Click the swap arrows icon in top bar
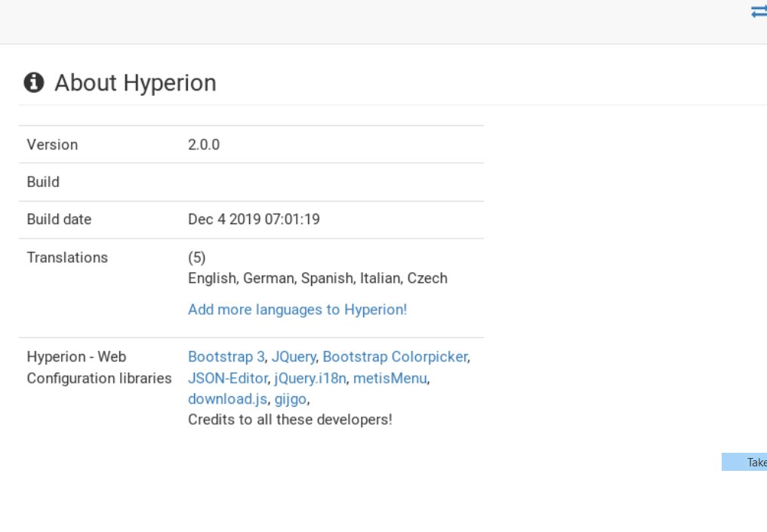 [759, 12]
